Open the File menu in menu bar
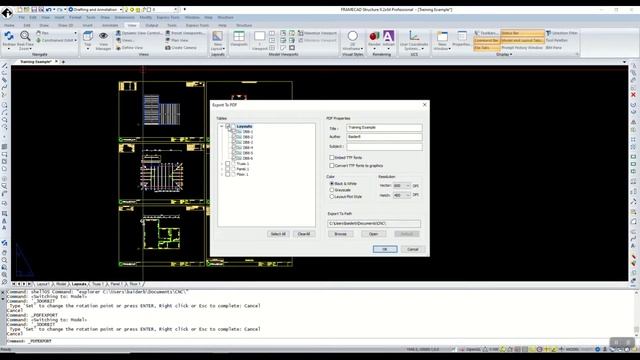Viewport: 640px width, 360px height. [22, 18]
